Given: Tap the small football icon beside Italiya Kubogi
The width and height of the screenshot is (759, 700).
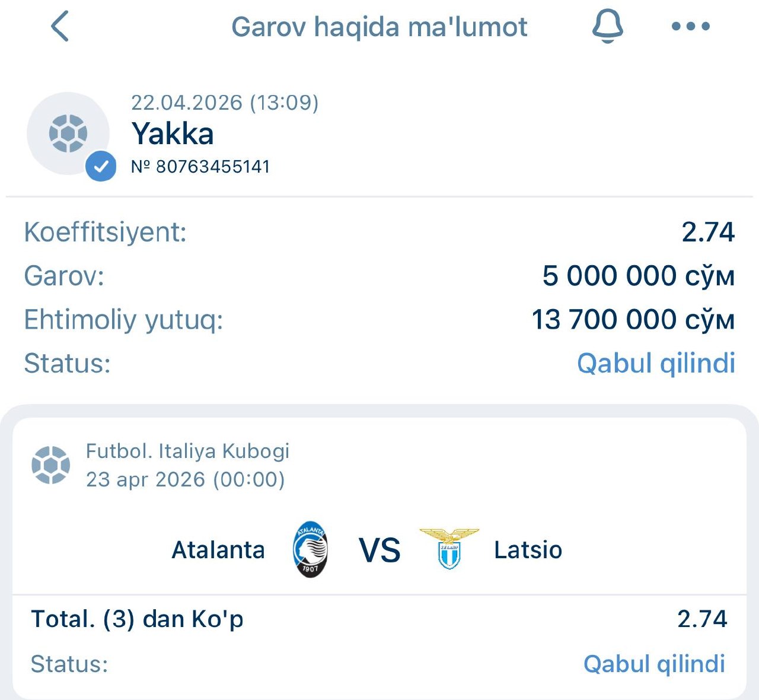Looking at the screenshot, I should [x=50, y=464].
